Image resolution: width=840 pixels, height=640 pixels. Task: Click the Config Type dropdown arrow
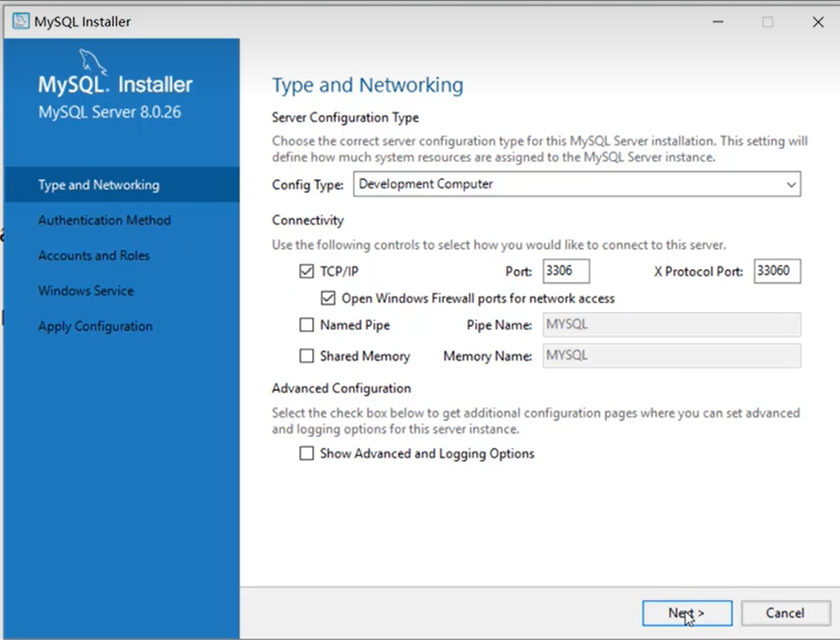(790, 185)
